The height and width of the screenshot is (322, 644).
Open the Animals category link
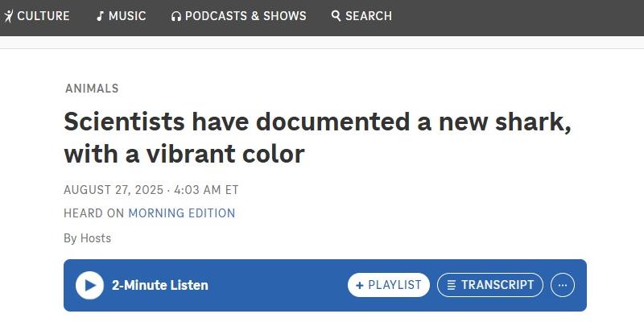(92, 89)
